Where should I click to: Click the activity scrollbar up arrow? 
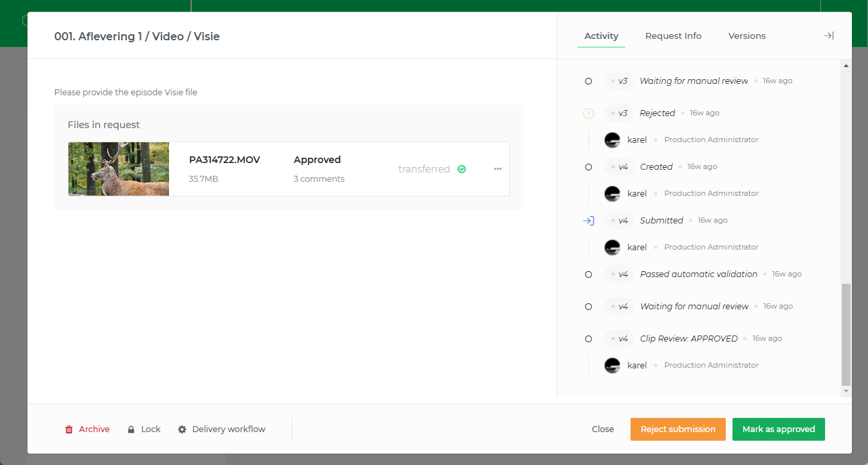point(846,65)
